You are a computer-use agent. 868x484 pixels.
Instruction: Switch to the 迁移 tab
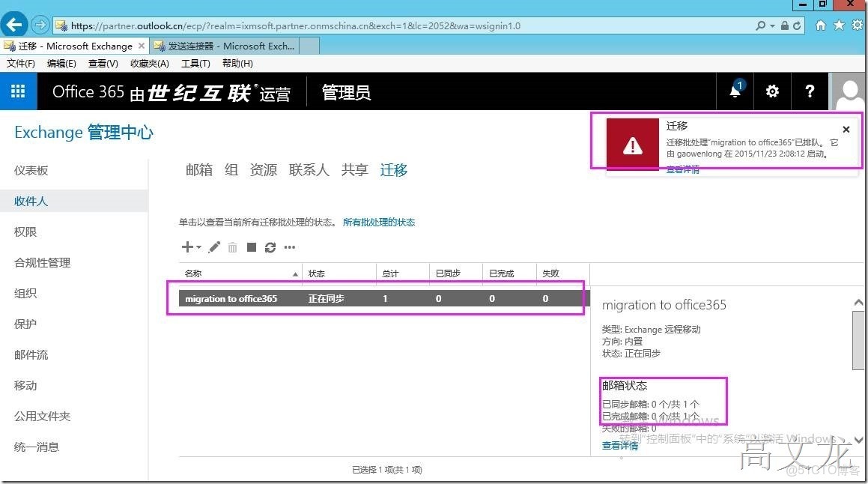(393, 169)
